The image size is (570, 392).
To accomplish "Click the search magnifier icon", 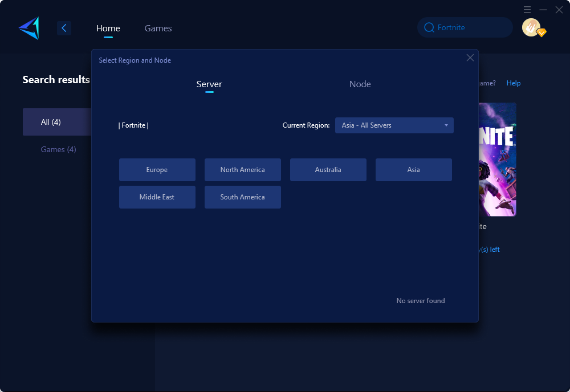I will click(429, 27).
